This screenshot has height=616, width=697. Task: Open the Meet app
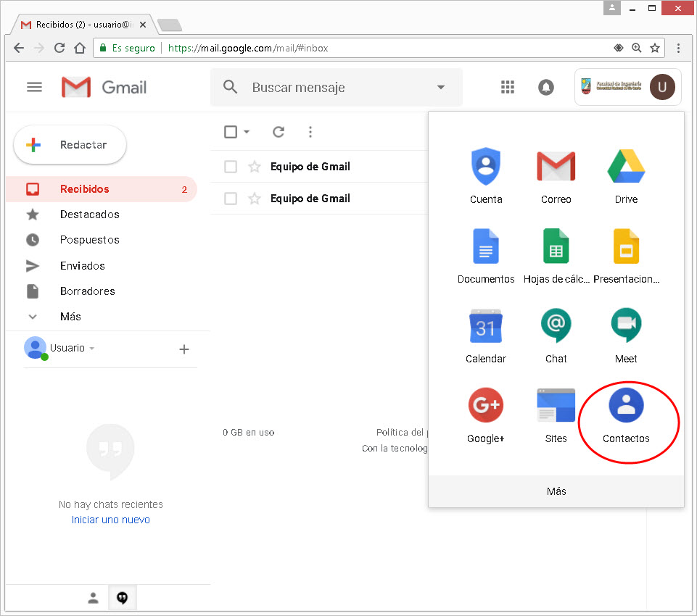tap(626, 336)
